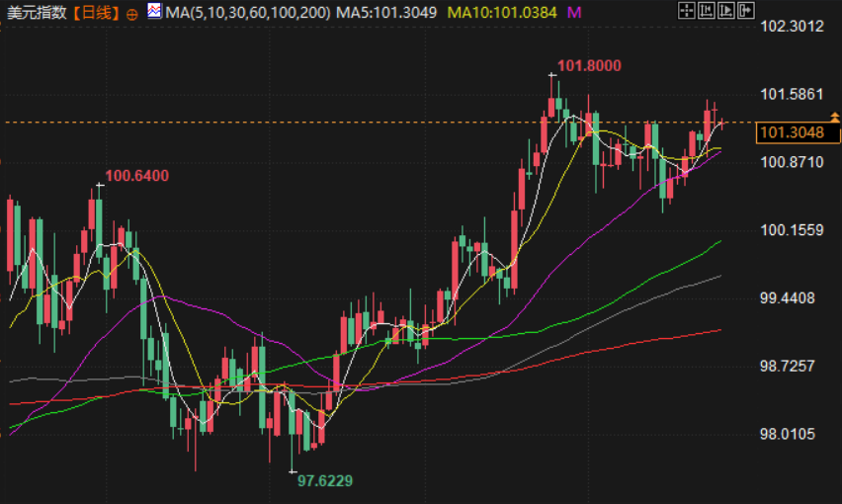Click the 100.1559 price axis label
The image size is (842, 504).
pos(792,230)
